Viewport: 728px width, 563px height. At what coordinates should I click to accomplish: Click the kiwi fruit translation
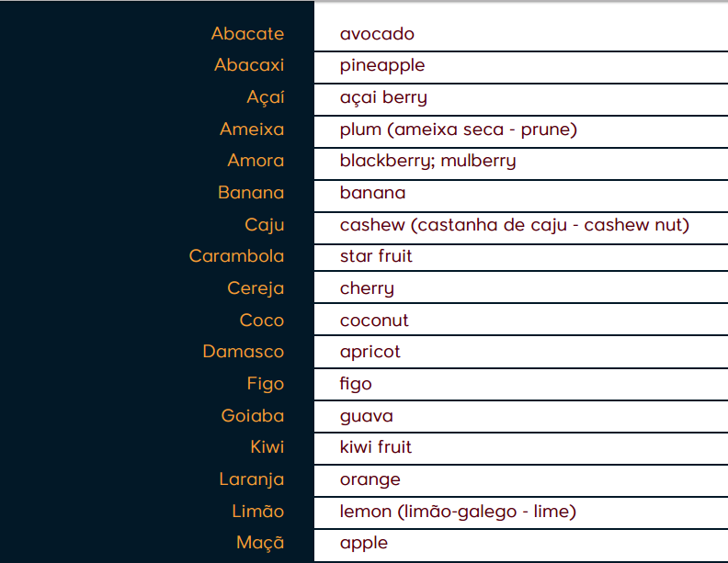[x=376, y=447]
